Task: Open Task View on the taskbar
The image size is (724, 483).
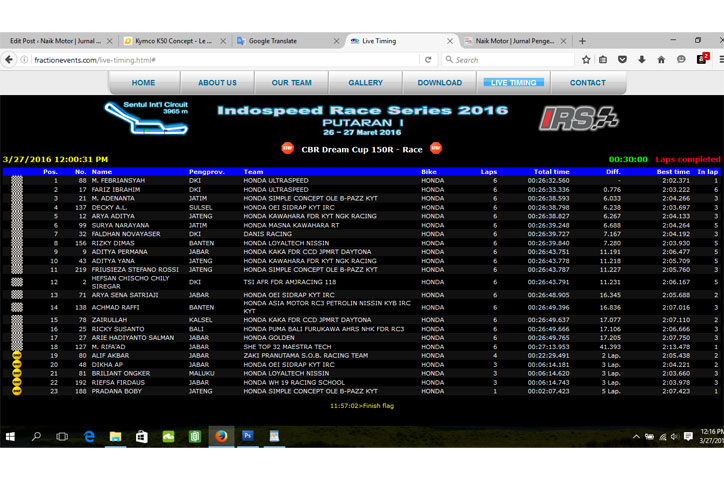Action: [62, 436]
